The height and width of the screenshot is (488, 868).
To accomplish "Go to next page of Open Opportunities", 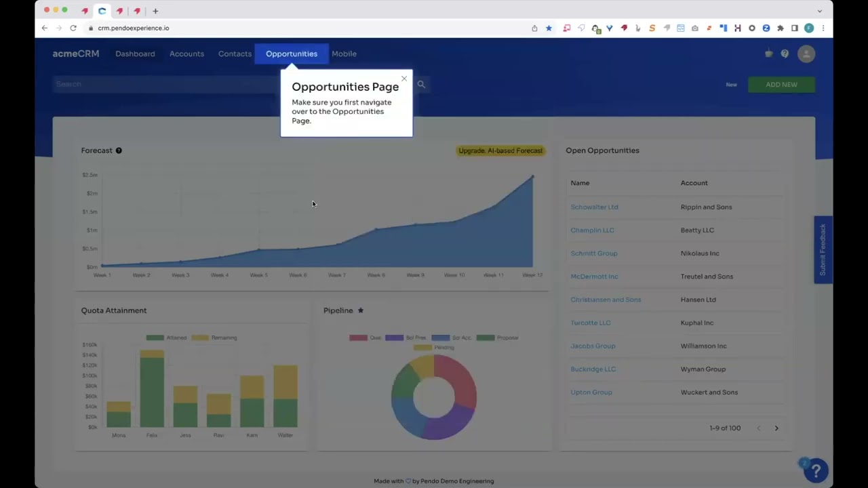I will [x=776, y=428].
